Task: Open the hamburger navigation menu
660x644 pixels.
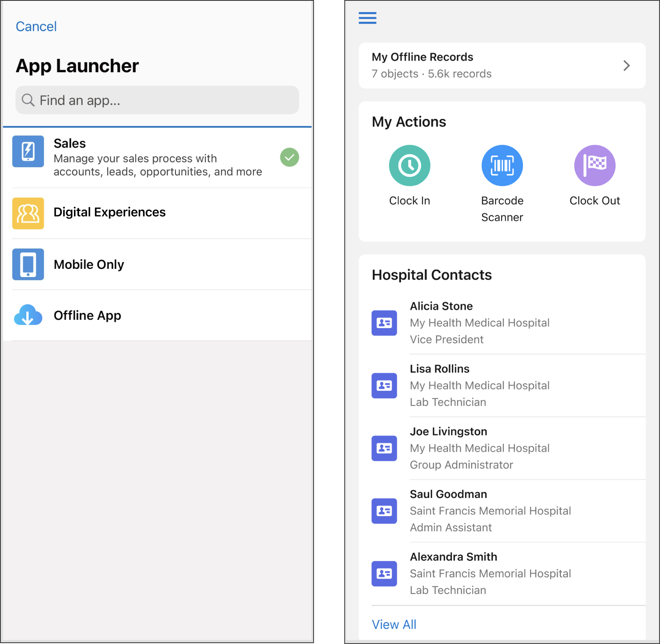Action: pyautogui.click(x=367, y=18)
